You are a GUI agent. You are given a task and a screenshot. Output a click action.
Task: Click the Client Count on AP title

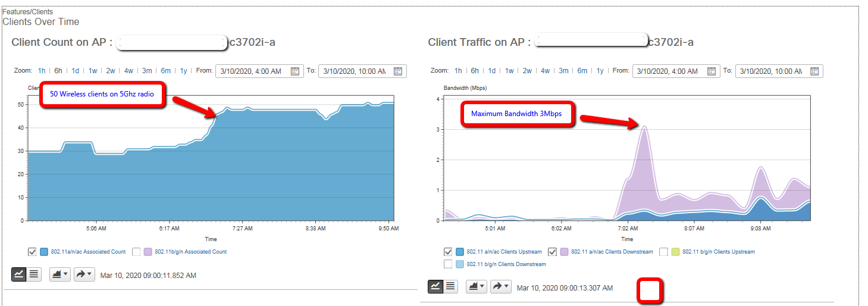click(62, 42)
